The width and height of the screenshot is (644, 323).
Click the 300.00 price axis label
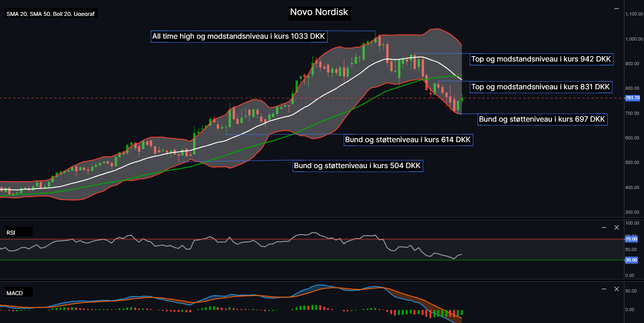click(x=633, y=212)
